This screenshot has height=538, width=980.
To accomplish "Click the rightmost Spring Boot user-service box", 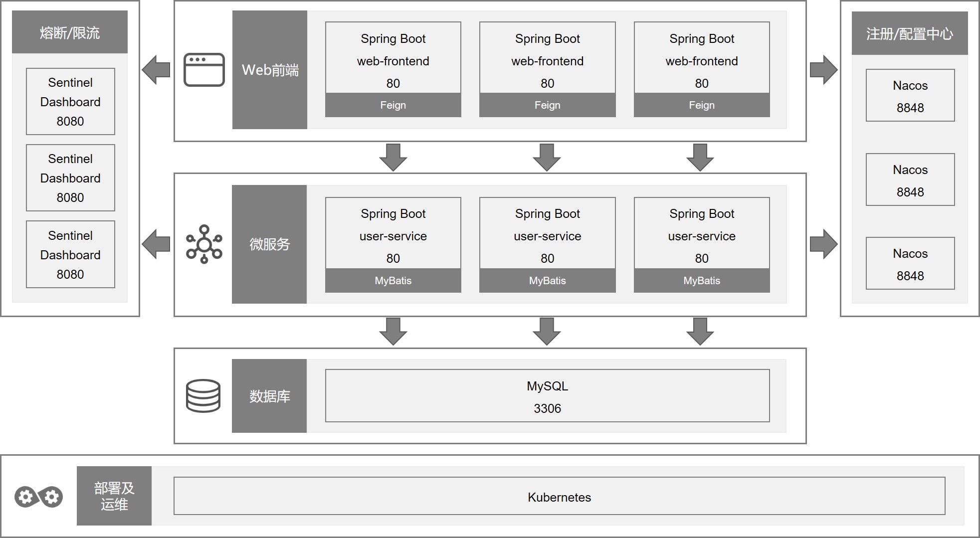I will click(x=702, y=233).
